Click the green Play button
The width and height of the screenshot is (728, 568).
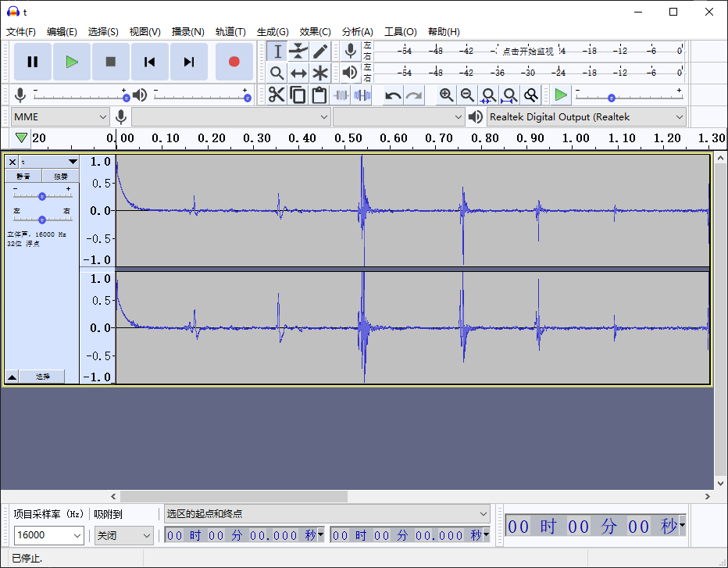point(72,62)
